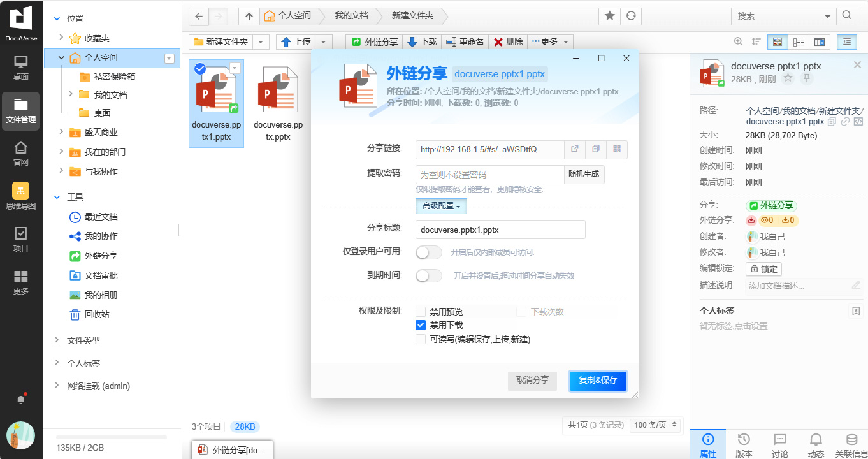
Task: Switch to the 版本 tab
Action: coord(744,445)
